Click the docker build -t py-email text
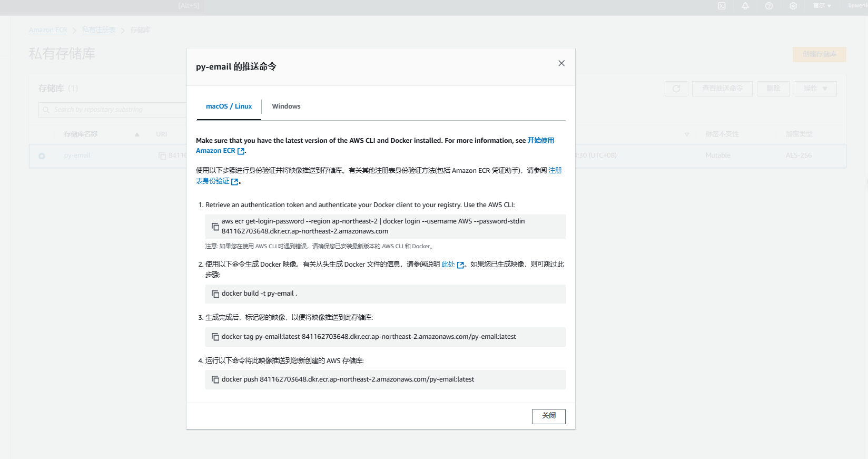Screen dimensions: 868x459 pyautogui.click(x=259, y=294)
